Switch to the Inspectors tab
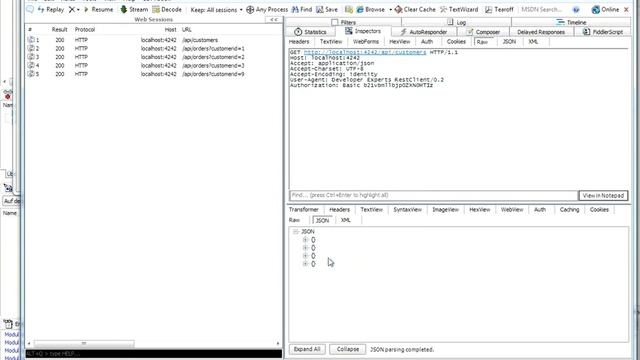 pos(363,31)
